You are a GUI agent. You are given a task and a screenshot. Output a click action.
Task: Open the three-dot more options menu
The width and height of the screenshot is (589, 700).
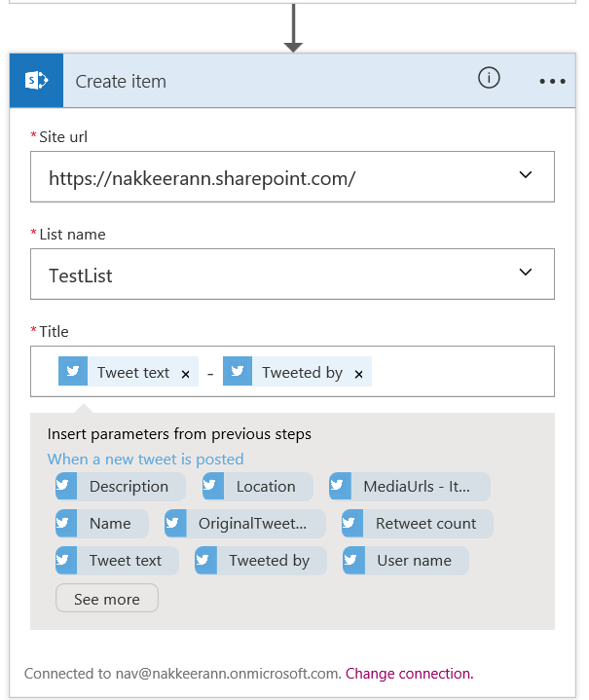(552, 82)
